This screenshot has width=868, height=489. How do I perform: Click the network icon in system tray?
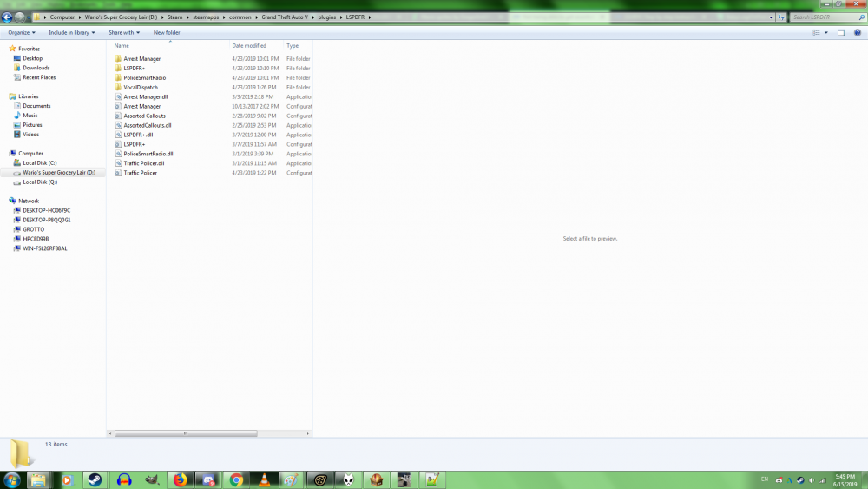[822, 480]
